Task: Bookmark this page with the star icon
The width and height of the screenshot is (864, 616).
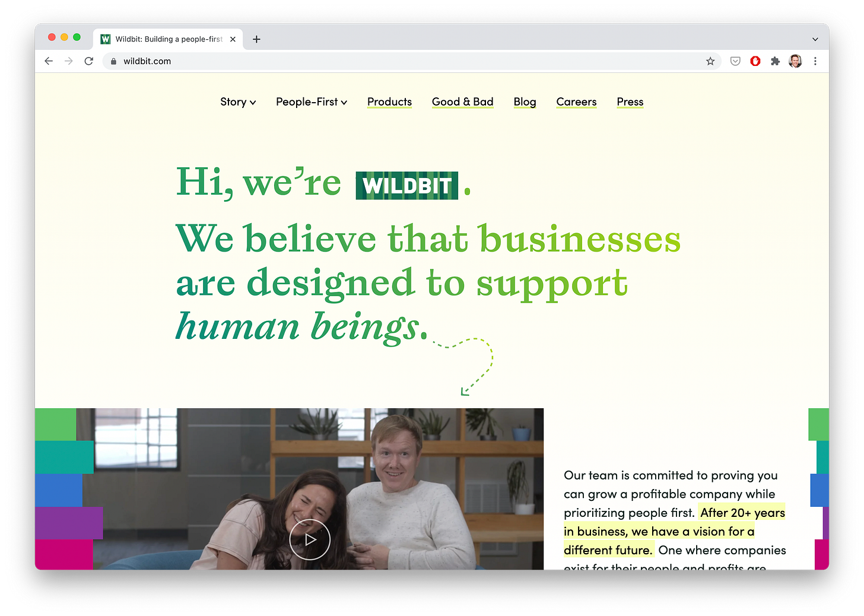Action: 710,61
